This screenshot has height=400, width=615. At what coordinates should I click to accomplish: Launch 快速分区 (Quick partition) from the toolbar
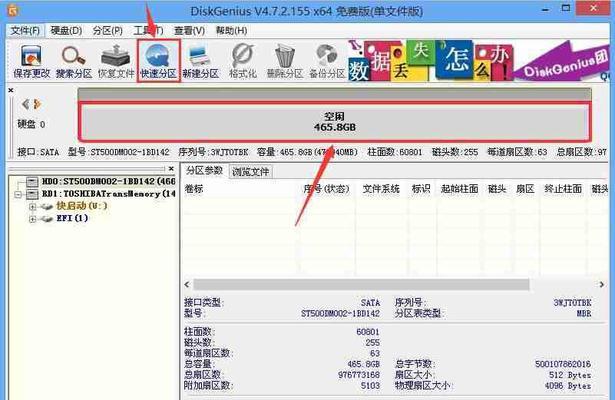[x=158, y=61]
